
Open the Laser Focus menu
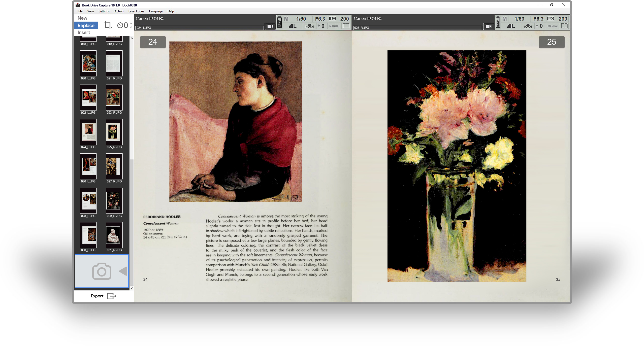[x=136, y=11]
